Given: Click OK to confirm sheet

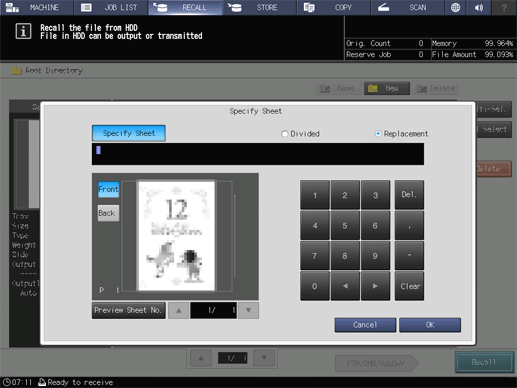Looking at the screenshot, I should coord(430,325).
